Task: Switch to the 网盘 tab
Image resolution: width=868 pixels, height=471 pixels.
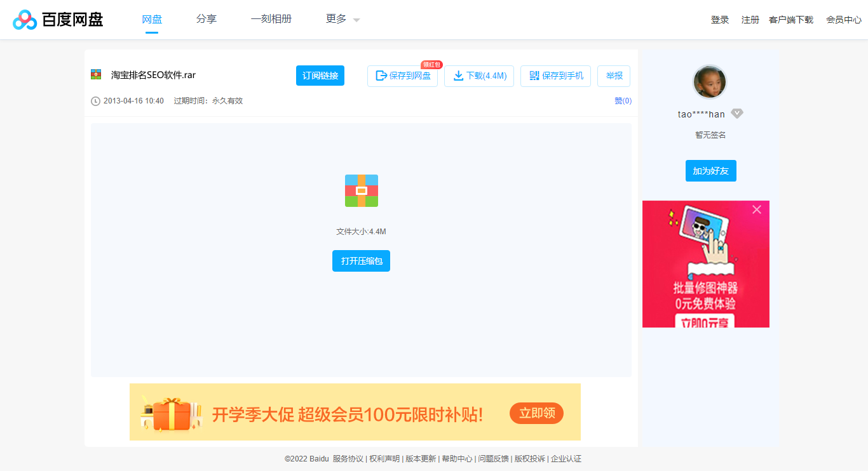Action: (x=151, y=19)
